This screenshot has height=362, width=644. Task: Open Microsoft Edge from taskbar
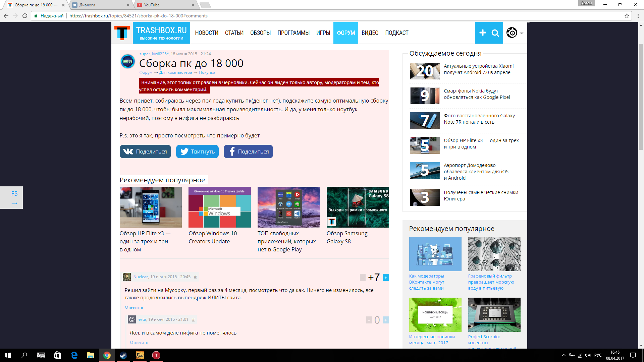pos(74,355)
